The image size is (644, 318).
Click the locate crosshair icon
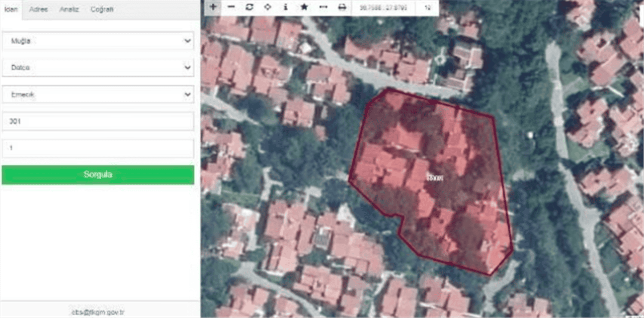tap(267, 7)
